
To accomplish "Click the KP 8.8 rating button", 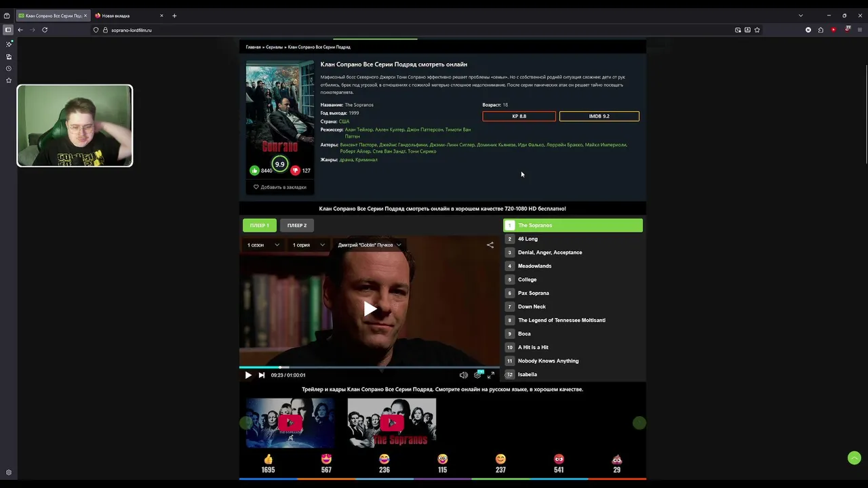I will (x=519, y=116).
